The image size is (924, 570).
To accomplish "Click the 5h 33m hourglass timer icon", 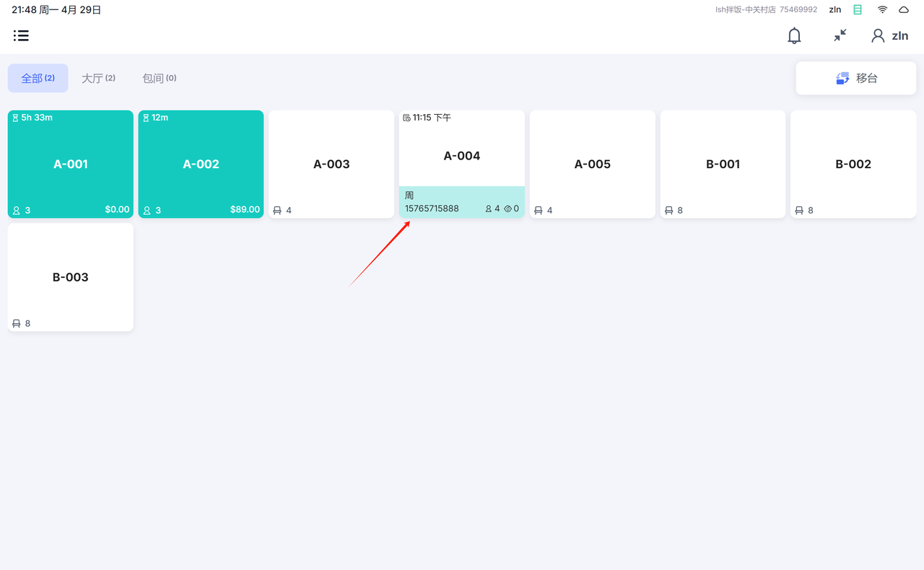I will pos(15,118).
